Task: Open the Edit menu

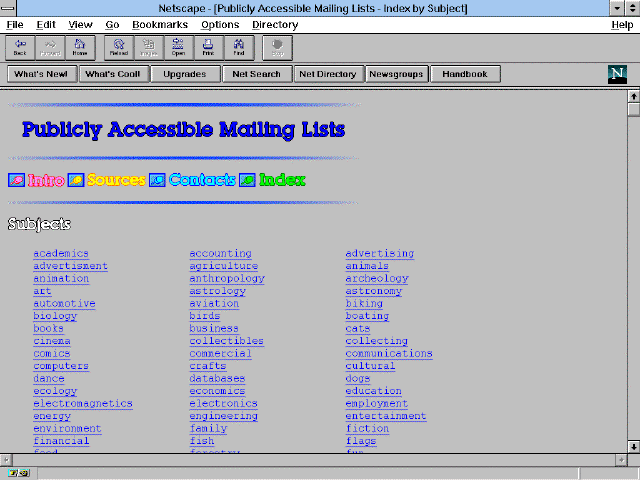Action: point(46,25)
